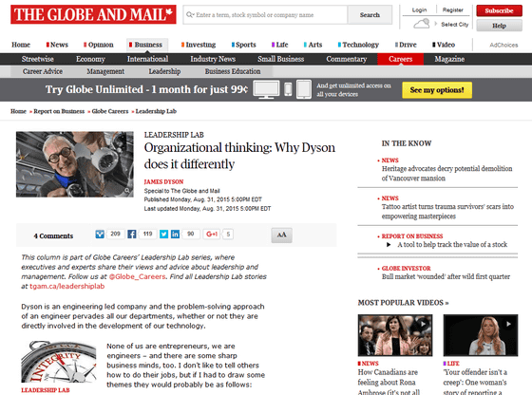532x395 pixels.
Task: Open the Career Advice sub-tab
Action: (x=43, y=71)
